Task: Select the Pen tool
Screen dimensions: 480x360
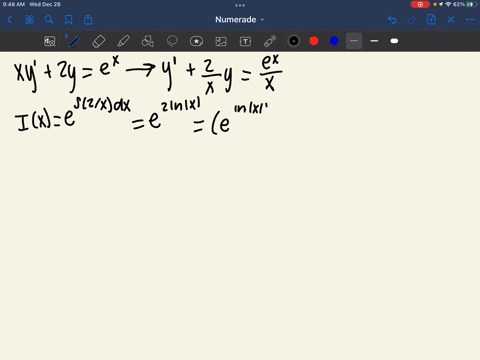Action: click(x=74, y=41)
